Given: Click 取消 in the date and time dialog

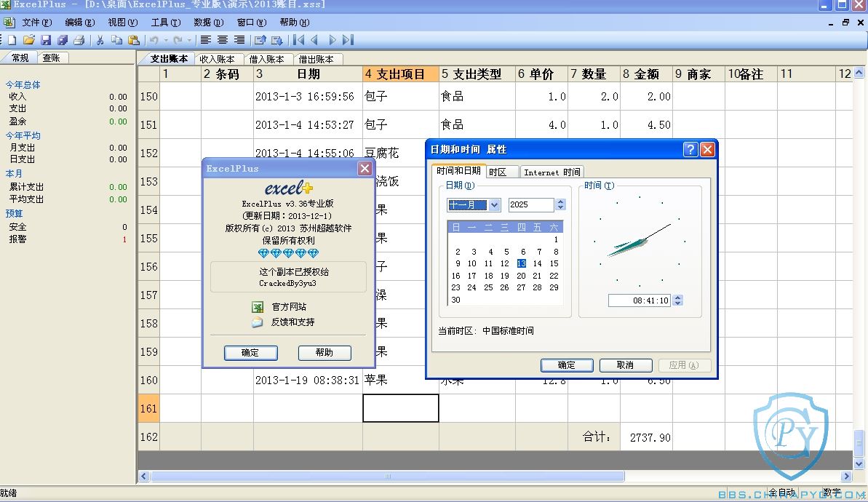Looking at the screenshot, I should (626, 365).
